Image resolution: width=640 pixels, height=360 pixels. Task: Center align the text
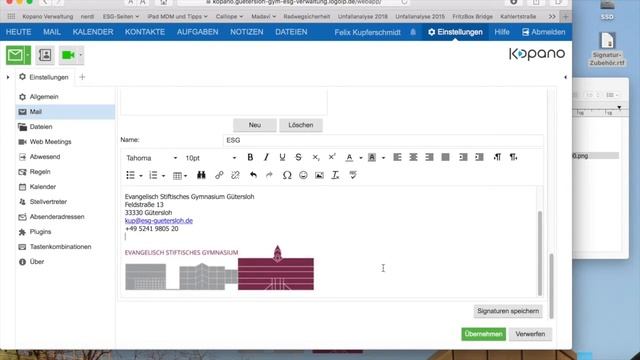pos(413,158)
